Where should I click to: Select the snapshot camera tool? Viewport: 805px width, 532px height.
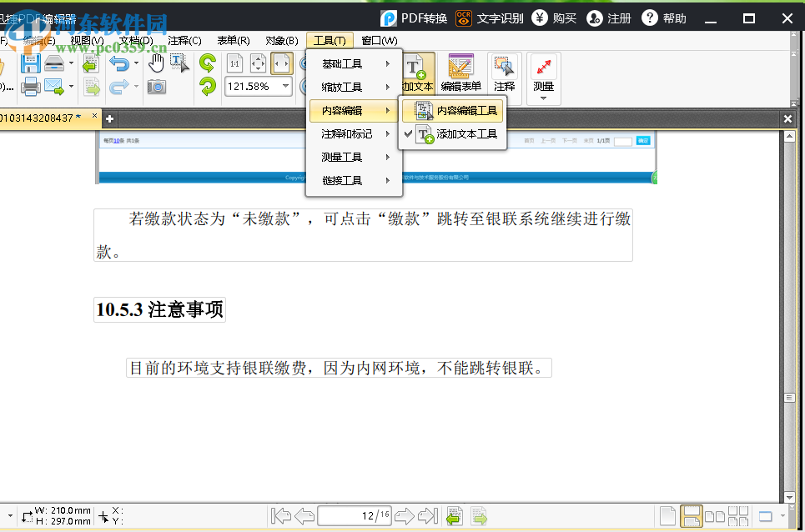point(156,86)
